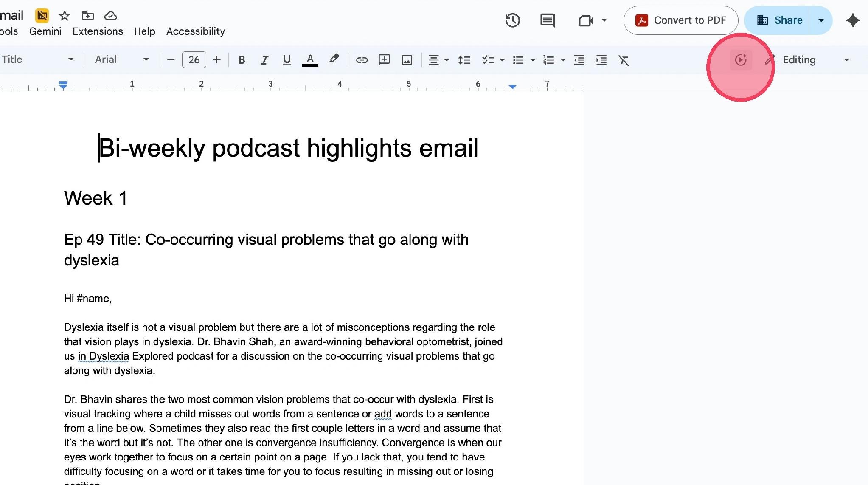The height and width of the screenshot is (485, 868).
Task: Toggle italic formatting
Action: point(264,60)
